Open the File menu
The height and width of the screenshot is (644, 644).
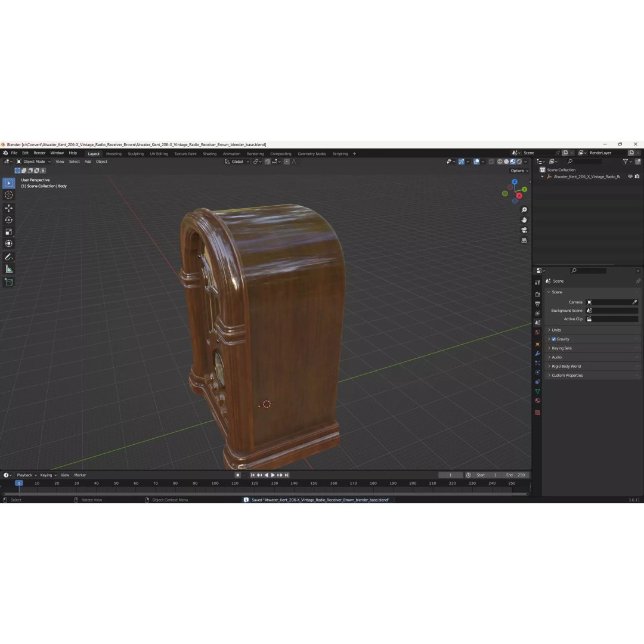tap(14, 153)
